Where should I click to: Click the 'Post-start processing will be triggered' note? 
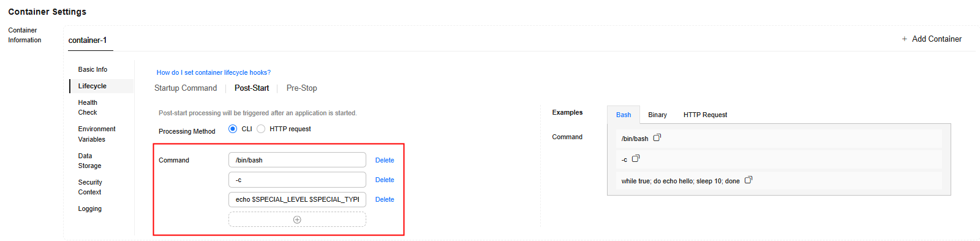coord(257,113)
